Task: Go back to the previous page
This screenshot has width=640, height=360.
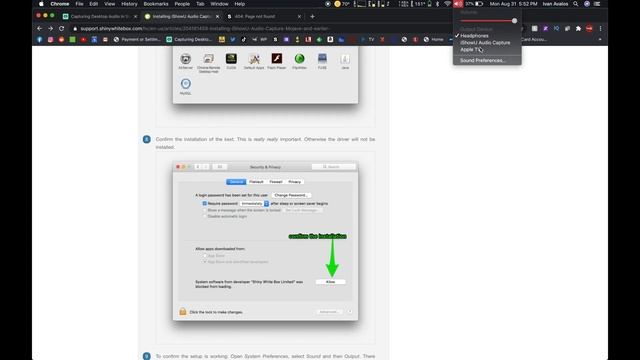Action: [40, 29]
